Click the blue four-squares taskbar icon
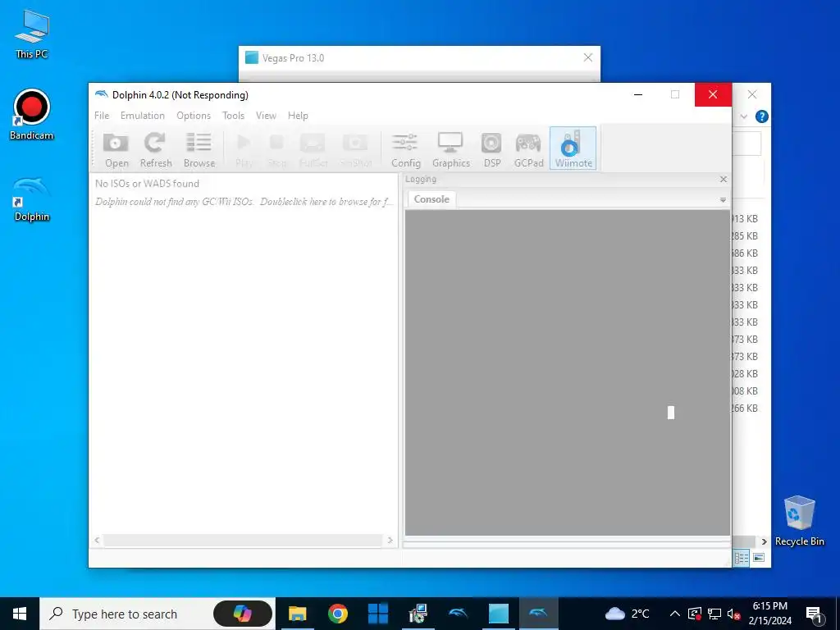The height and width of the screenshot is (630, 840). [377, 614]
